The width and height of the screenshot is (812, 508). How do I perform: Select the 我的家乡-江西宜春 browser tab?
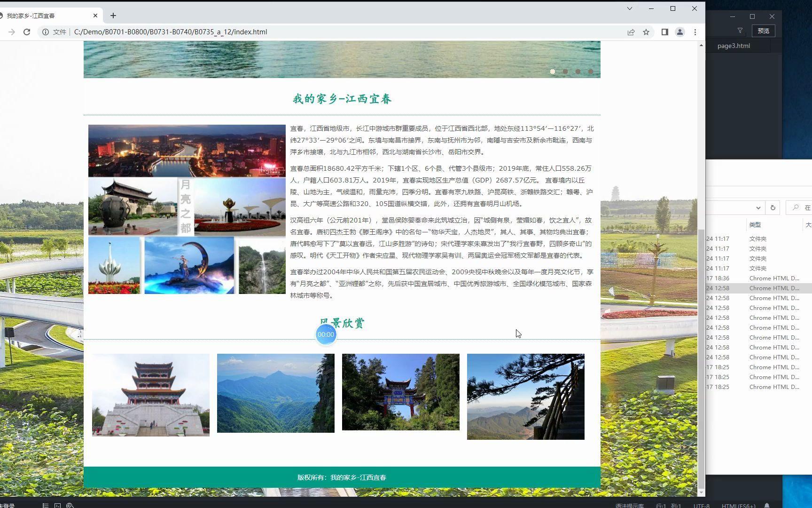click(x=49, y=16)
